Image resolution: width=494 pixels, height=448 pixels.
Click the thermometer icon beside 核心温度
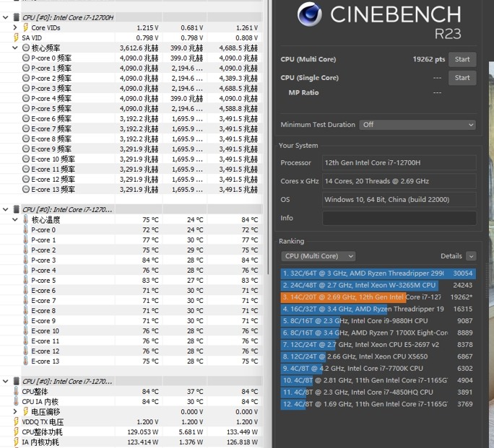click(x=25, y=219)
